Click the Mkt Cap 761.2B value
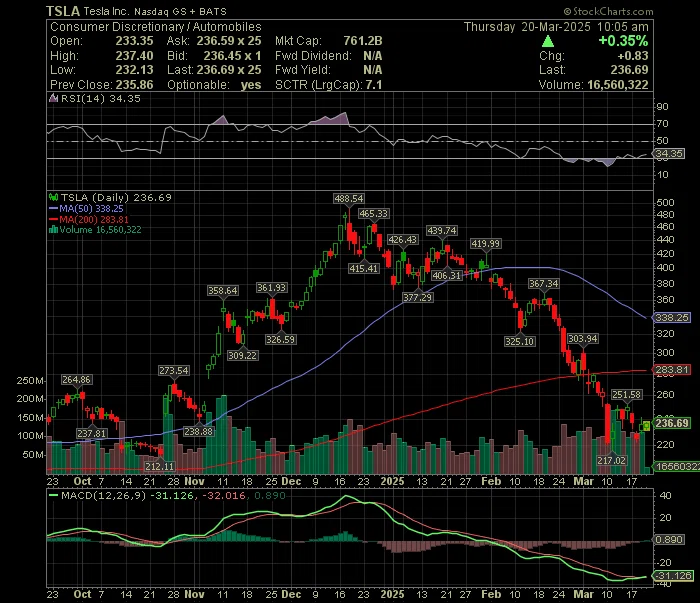Image resolution: width=700 pixels, height=603 pixels. [x=362, y=41]
